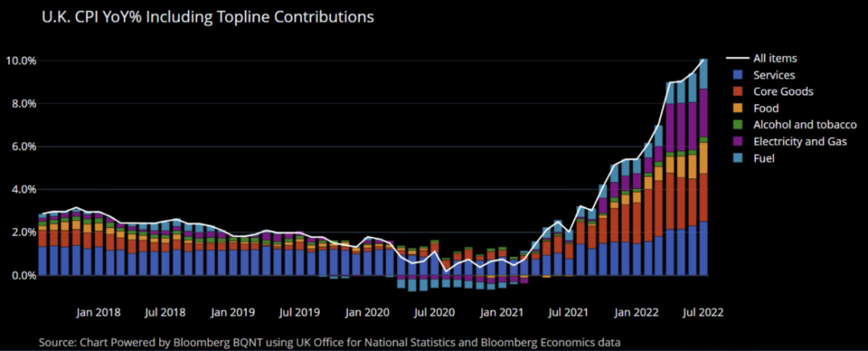
Task: Click the 10.0% y-axis label
Action: (x=20, y=60)
